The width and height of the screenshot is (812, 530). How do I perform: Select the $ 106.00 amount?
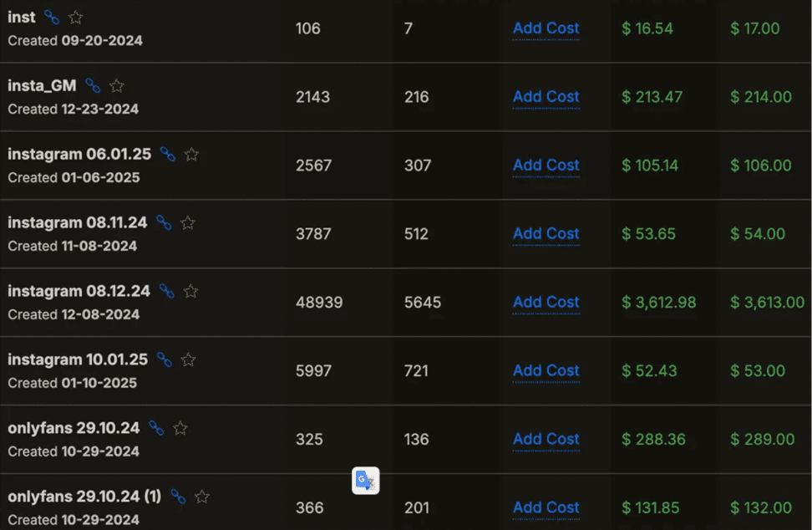pos(761,166)
